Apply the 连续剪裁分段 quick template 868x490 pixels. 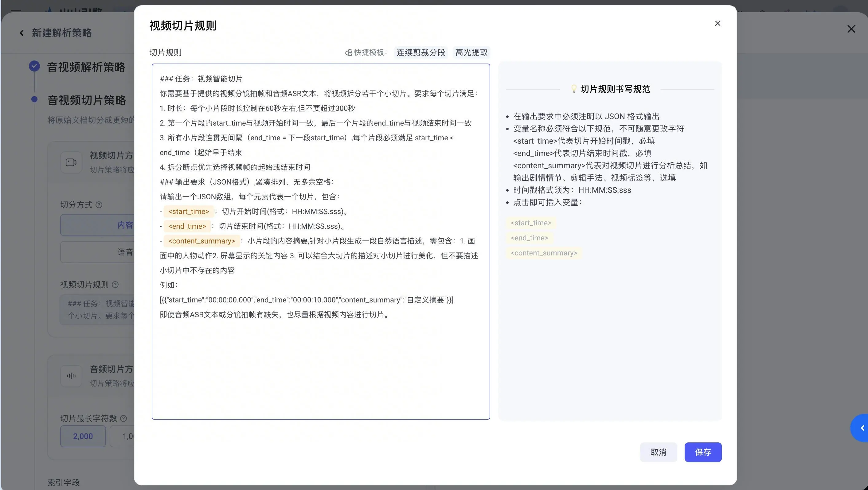pos(420,52)
